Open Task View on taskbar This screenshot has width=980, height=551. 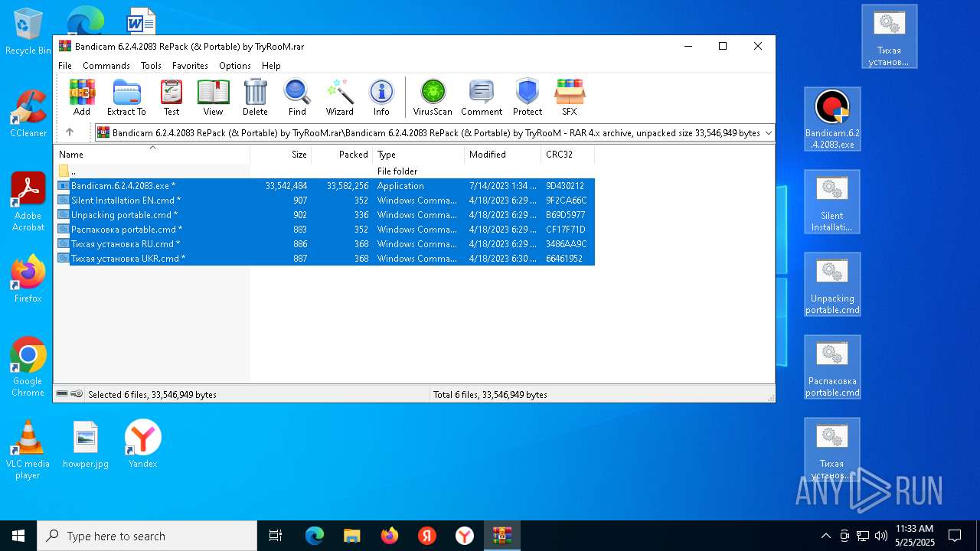pyautogui.click(x=276, y=536)
